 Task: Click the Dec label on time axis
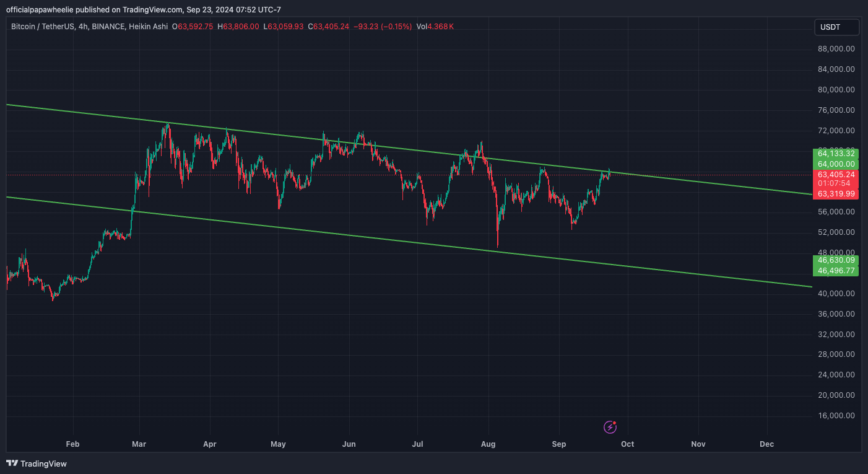pos(767,444)
